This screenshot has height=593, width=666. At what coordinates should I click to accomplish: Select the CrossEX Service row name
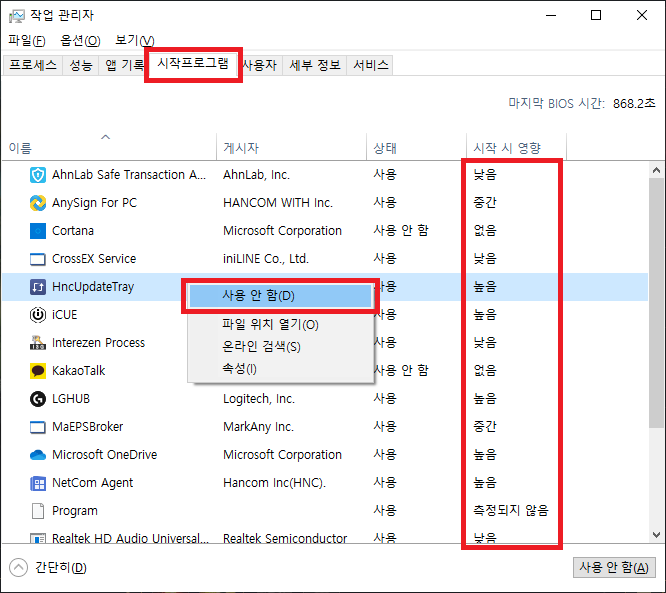click(94, 259)
